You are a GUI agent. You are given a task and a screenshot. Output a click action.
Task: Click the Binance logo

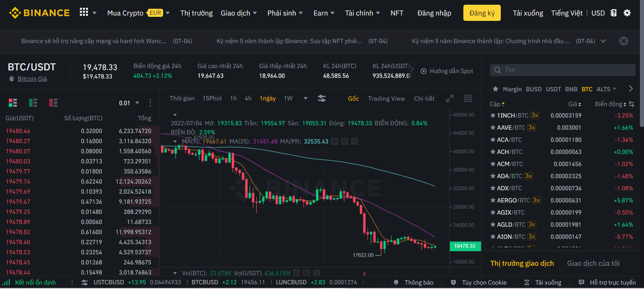39,13
